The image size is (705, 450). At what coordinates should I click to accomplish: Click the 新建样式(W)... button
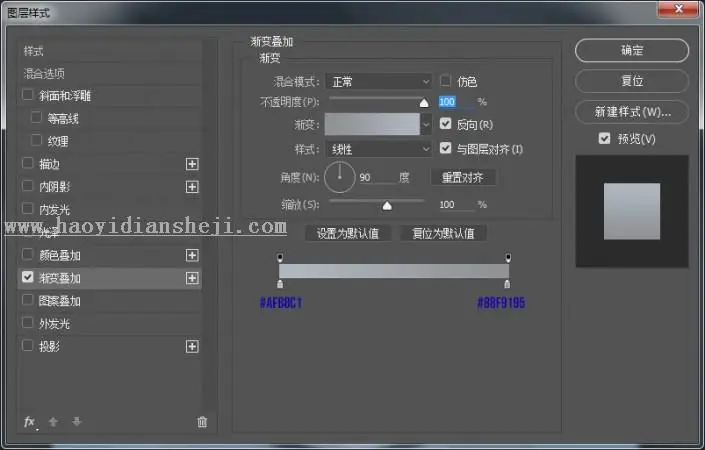(x=632, y=111)
